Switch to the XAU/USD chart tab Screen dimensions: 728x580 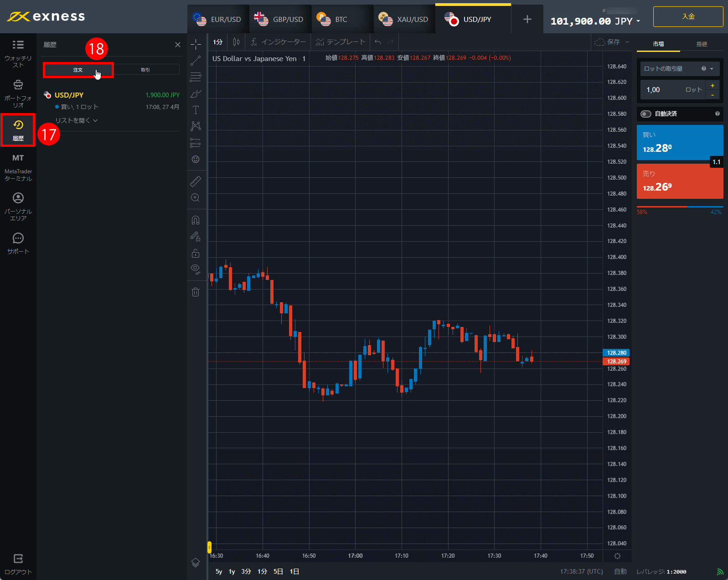(x=404, y=19)
